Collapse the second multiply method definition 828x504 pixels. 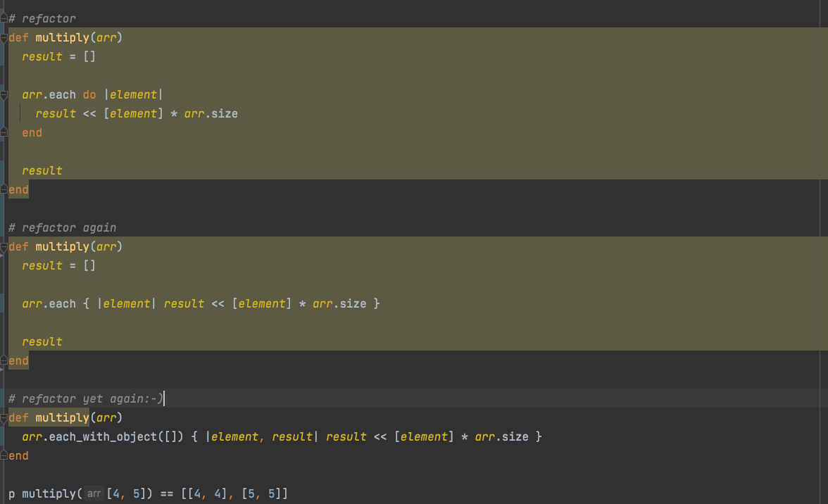coord(3,246)
